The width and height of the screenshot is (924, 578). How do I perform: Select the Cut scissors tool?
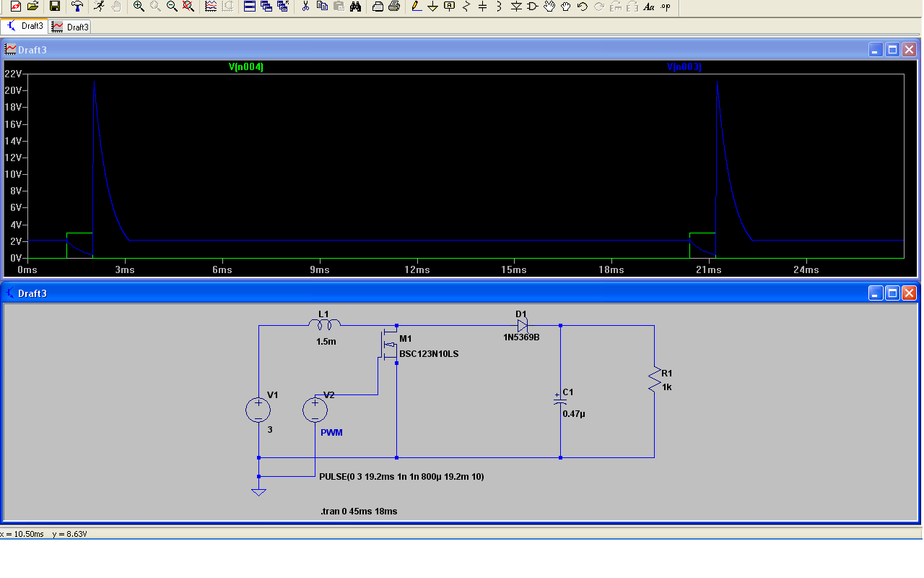tap(305, 7)
